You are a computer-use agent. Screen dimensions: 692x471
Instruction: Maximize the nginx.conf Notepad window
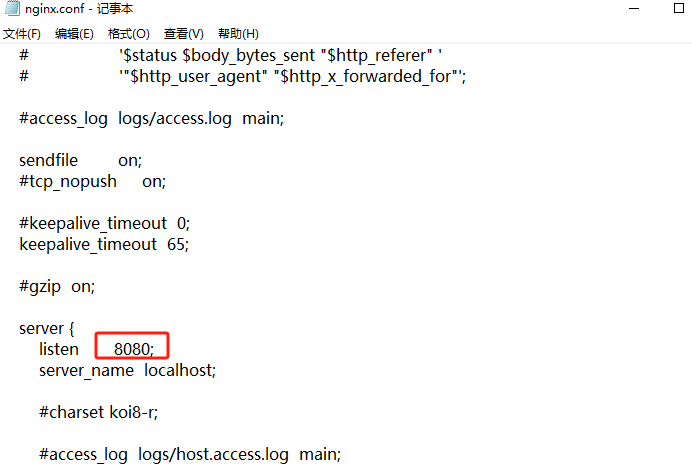[679, 8]
